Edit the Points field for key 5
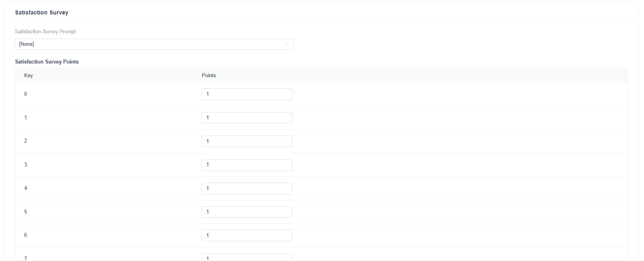644x261 pixels. pos(247,212)
